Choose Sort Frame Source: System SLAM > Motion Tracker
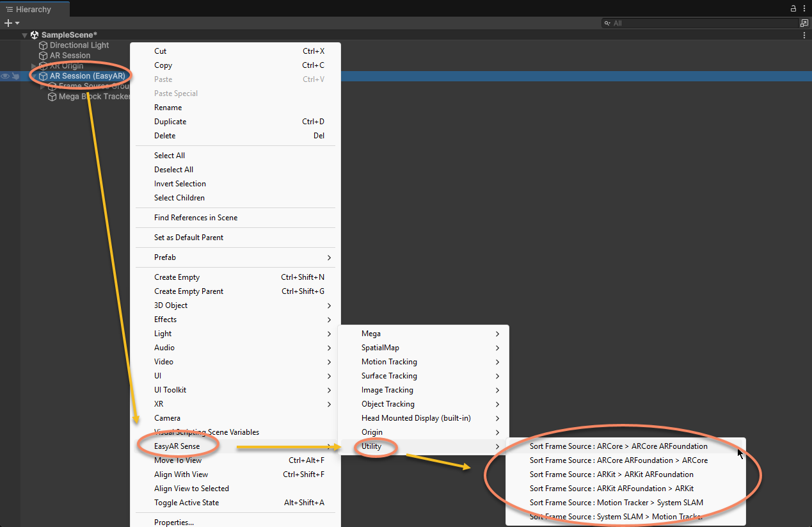This screenshot has height=527, width=812. [x=626, y=517]
